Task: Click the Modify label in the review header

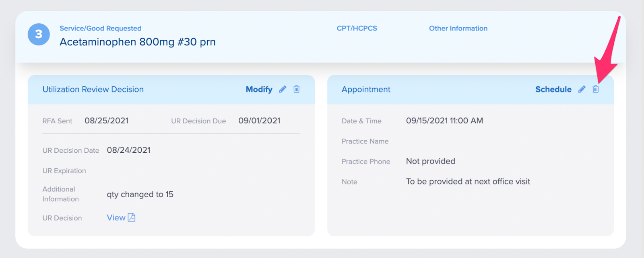Action: point(259,89)
